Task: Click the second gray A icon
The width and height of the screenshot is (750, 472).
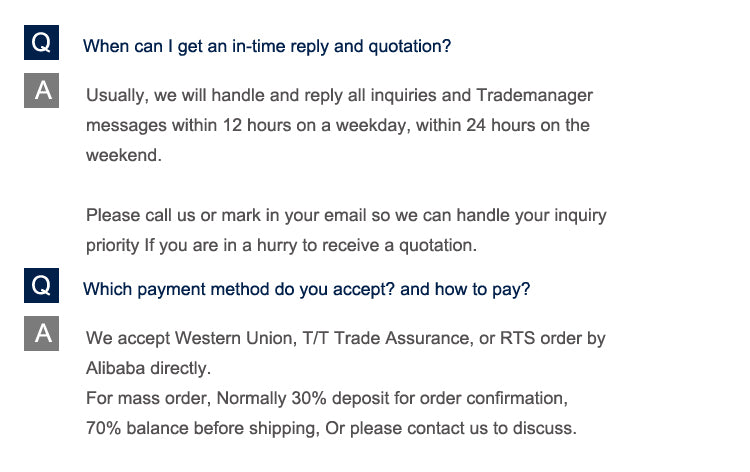Action: point(42,333)
